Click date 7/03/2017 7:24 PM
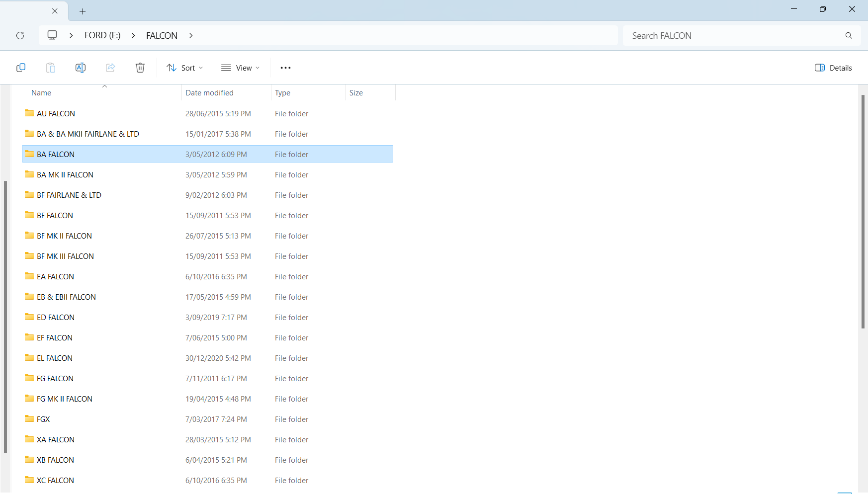 click(x=216, y=419)
